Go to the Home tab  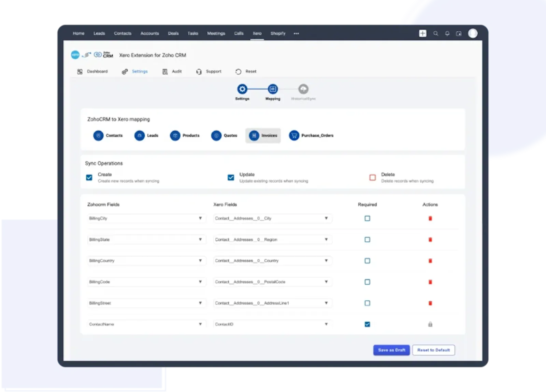[78, 33]
